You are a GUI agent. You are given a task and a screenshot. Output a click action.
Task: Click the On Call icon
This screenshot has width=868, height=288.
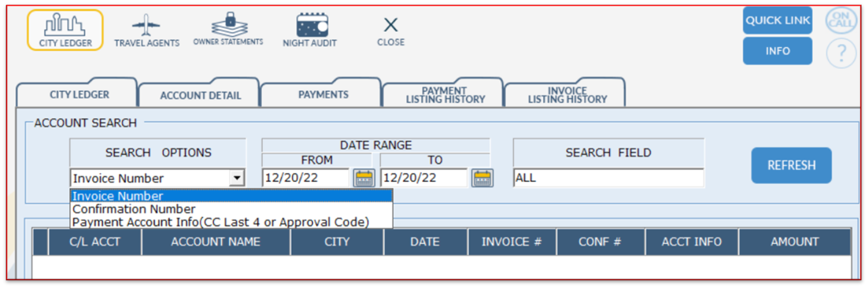pyautogui.click(x=841, y=21)
